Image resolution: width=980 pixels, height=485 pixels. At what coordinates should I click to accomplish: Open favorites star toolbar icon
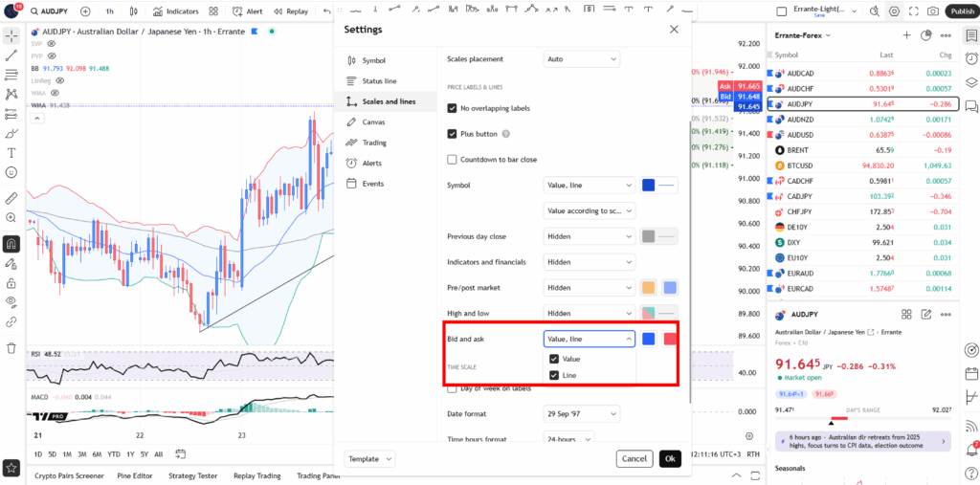[11, 468]
